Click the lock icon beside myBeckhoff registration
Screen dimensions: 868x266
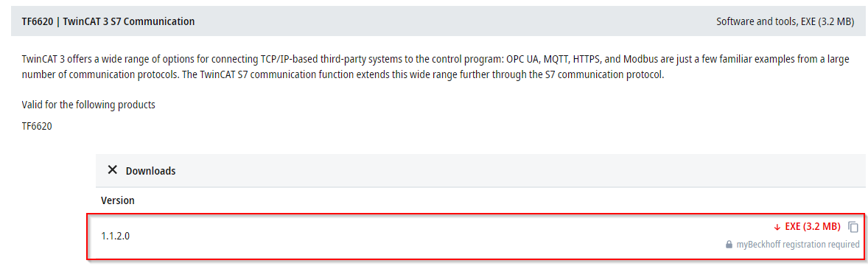(729, 245)
